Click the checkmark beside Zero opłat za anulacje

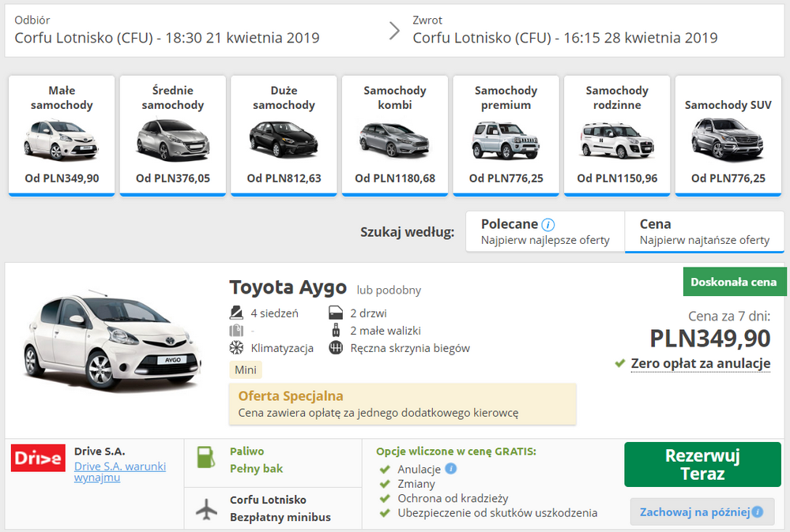(x=620, y=363)
